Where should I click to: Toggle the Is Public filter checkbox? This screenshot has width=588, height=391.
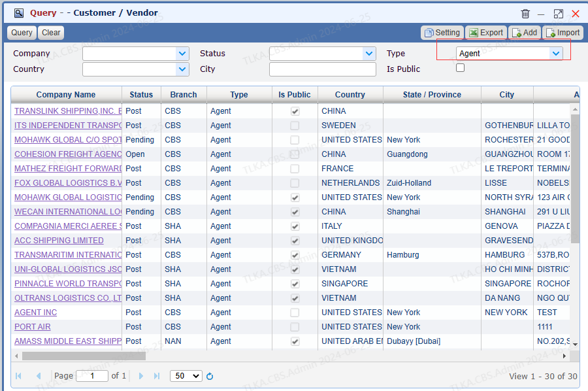pyautogui.click(x=460, y=68)
